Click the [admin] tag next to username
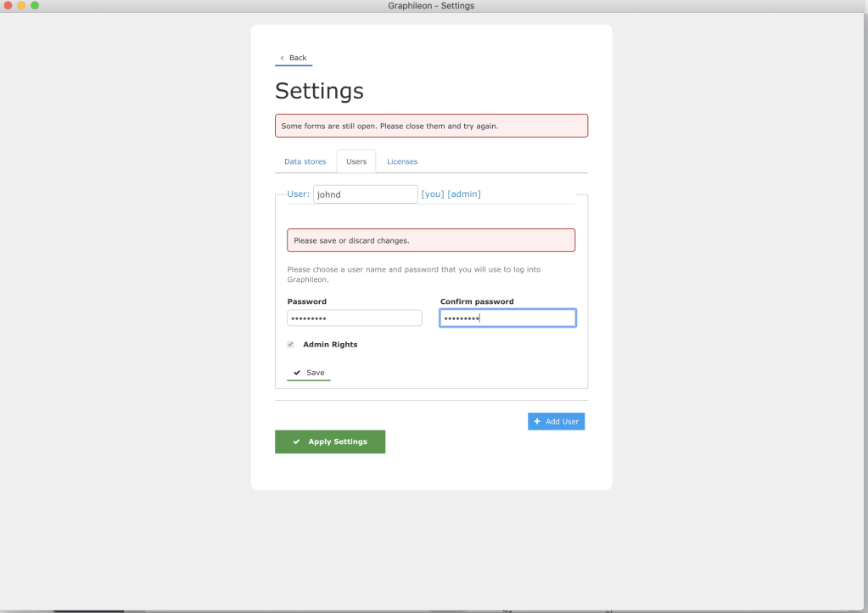The height and width of the screenshot is (613, 868). click(x=464, y=194)
